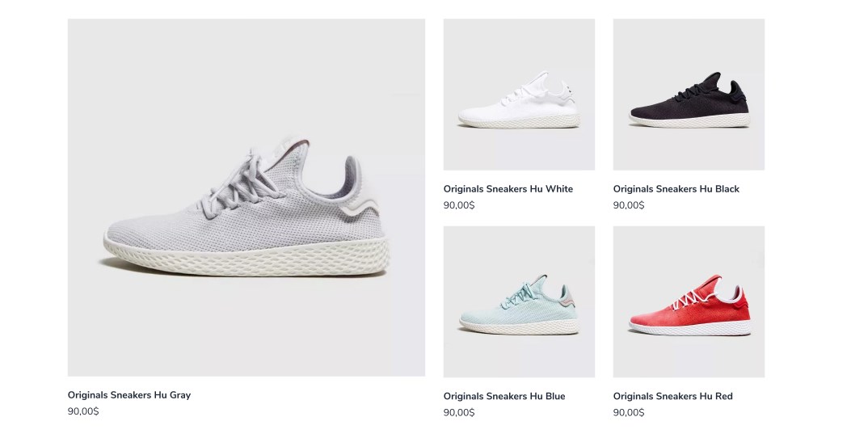Select the blue sneaker product thumbnail
Screen dimensions: 868x438
click(519, 301)
